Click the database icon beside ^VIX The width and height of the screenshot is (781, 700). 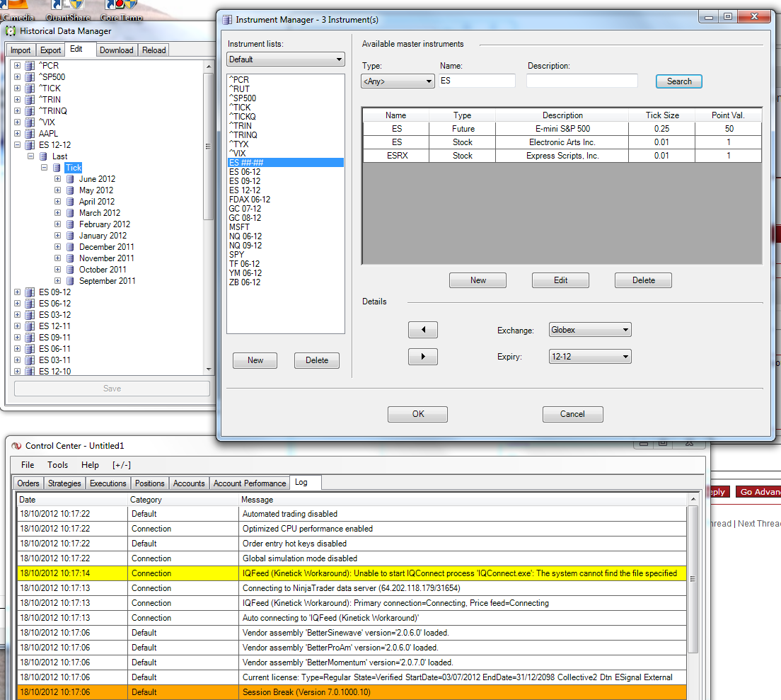[30, 122]
